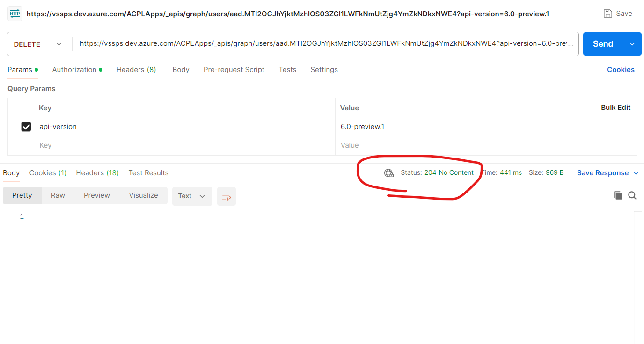Screen dimensions: 644x344
Task: Click the Send button
Action: [603, 44]
